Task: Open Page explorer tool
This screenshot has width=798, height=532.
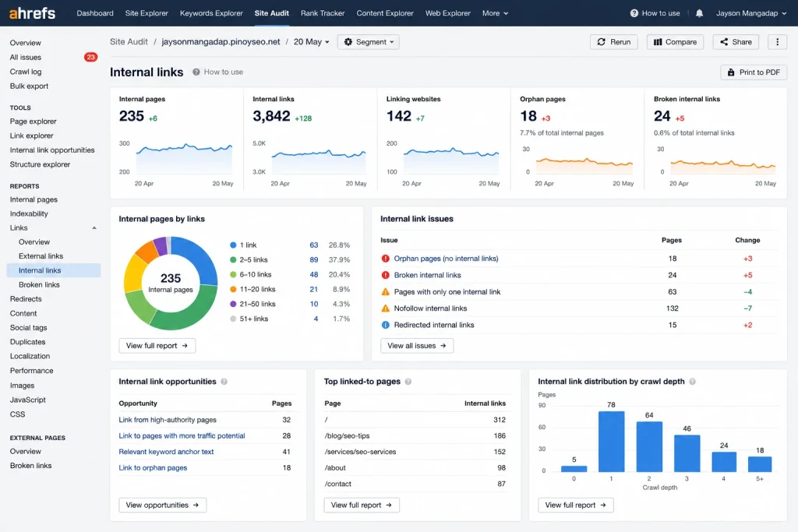Action: point(33,121)
